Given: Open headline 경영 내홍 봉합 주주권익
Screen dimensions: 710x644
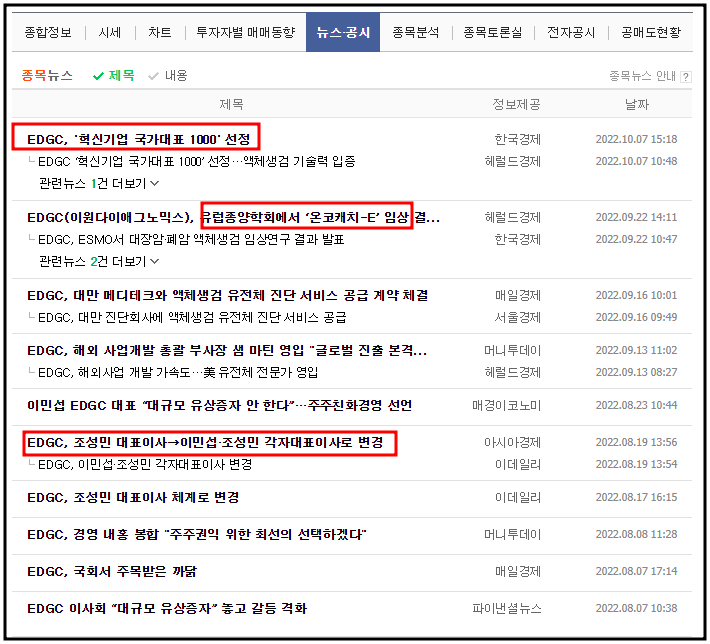Looking at the screenshot, I should [x=197, y=534].
